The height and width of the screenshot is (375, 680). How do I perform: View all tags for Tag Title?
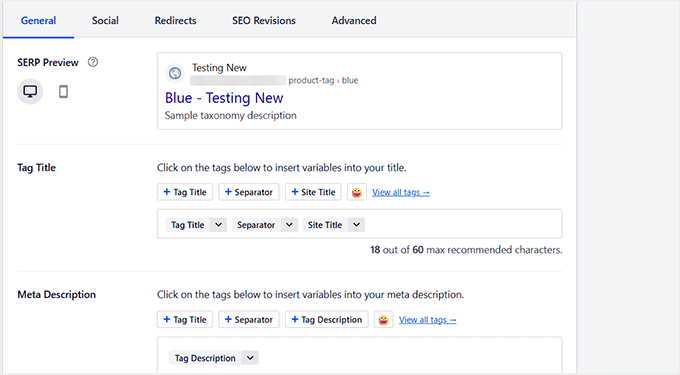click(x=401, y=192)
